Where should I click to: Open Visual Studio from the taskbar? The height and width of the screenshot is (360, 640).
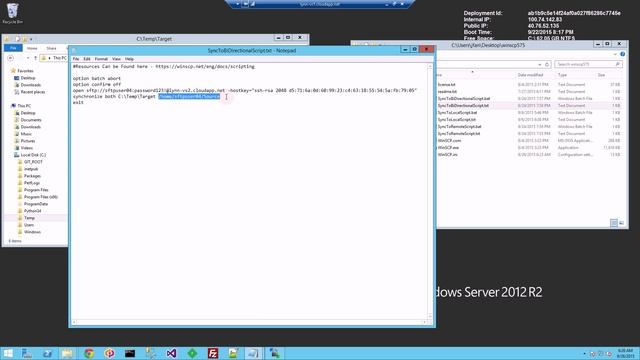click(x=171, y=353)
